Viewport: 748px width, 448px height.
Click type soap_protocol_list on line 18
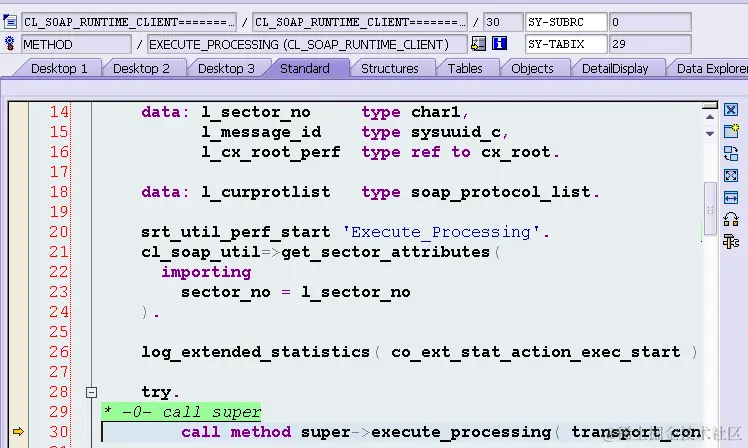pos(501,192)
